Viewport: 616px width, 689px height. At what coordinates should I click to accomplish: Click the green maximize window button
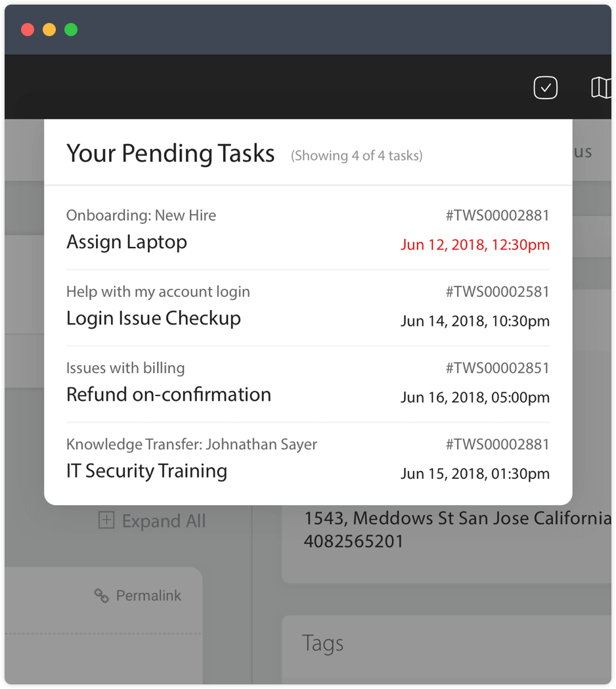click(71, 30)
